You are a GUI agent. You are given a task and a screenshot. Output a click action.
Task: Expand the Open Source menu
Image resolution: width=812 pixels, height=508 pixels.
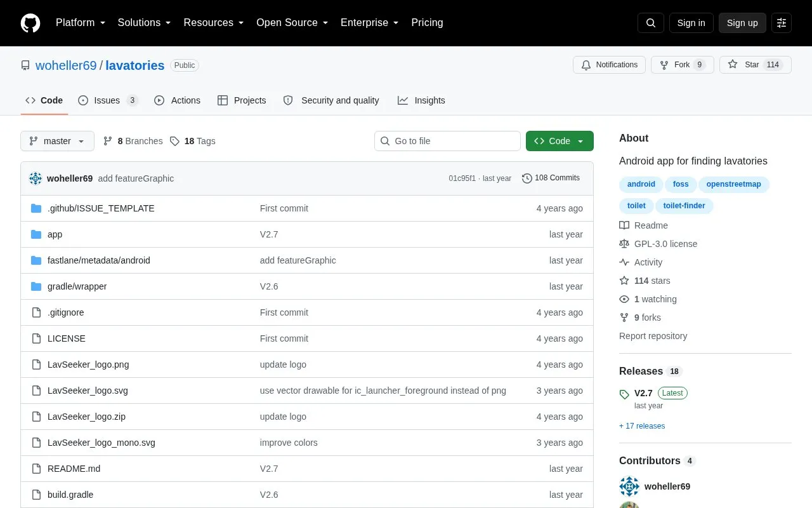tap(292, 23)
